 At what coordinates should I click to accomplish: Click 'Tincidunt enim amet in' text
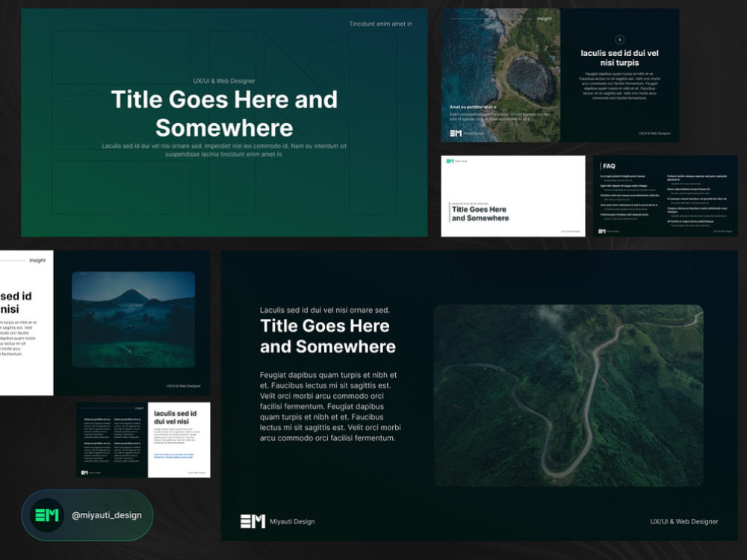pos(380,24)
